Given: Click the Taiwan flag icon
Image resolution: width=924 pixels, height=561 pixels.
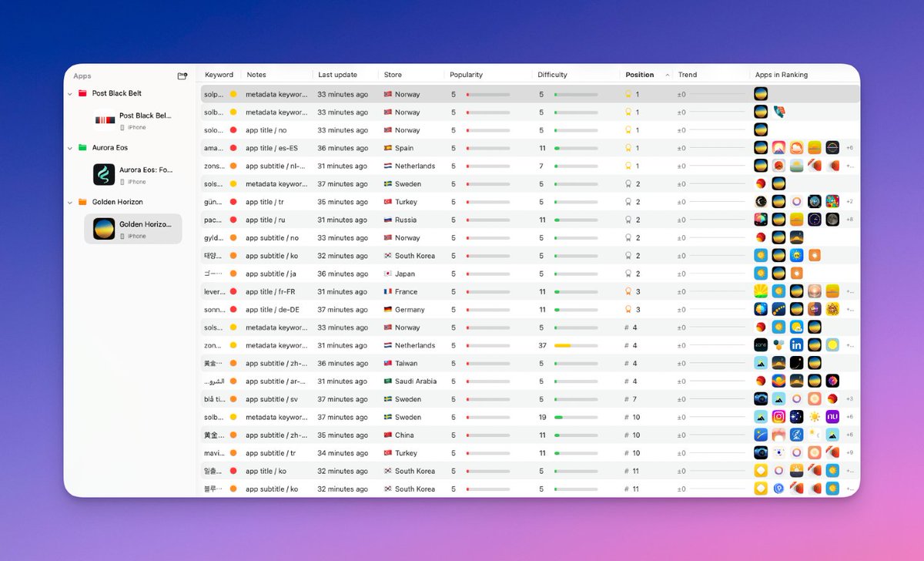Looking at the screenshot, I should (x=387, y=363).
